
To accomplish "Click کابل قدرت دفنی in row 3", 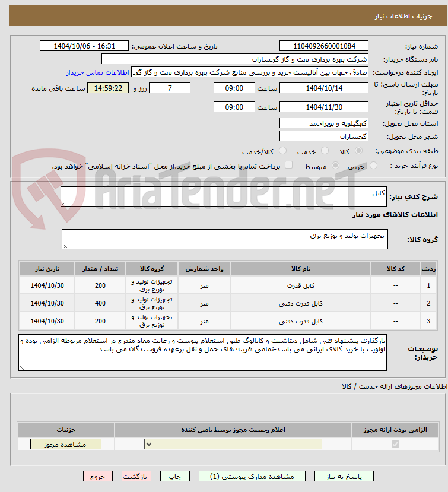I will (301, 321).
